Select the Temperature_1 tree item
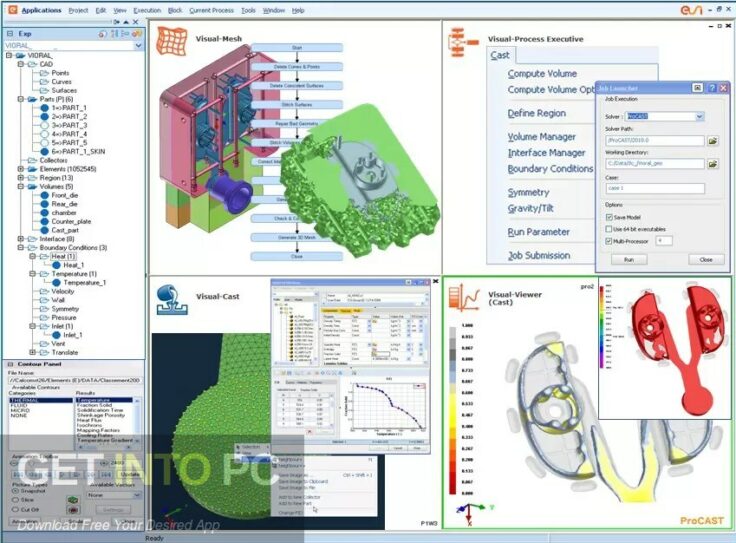 (84, 283)
